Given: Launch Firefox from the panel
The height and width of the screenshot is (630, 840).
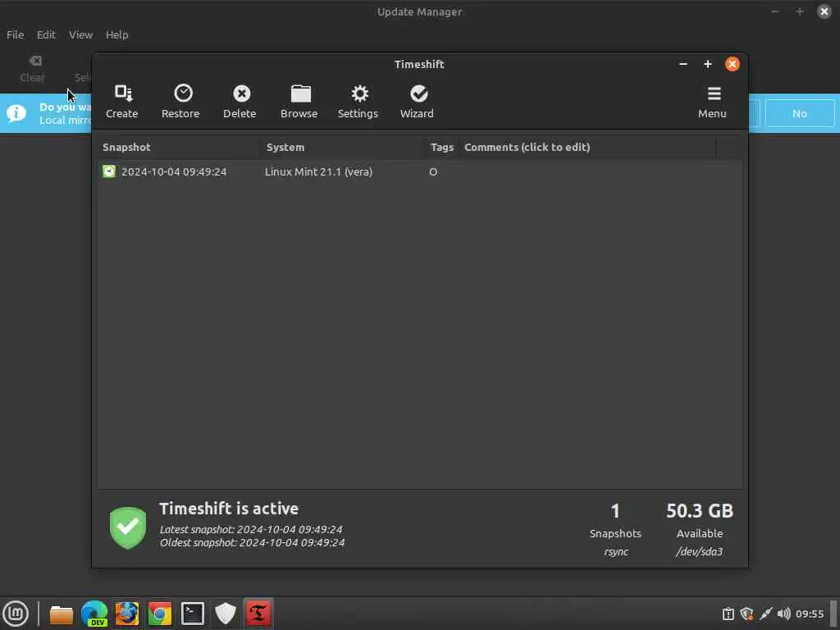Looking at the screenshot, I should click(x=127, y=614).
